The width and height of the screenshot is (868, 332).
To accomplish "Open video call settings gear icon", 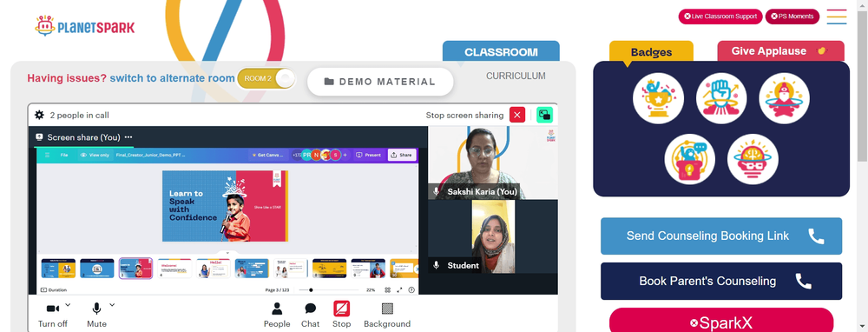I will point(39,116).
